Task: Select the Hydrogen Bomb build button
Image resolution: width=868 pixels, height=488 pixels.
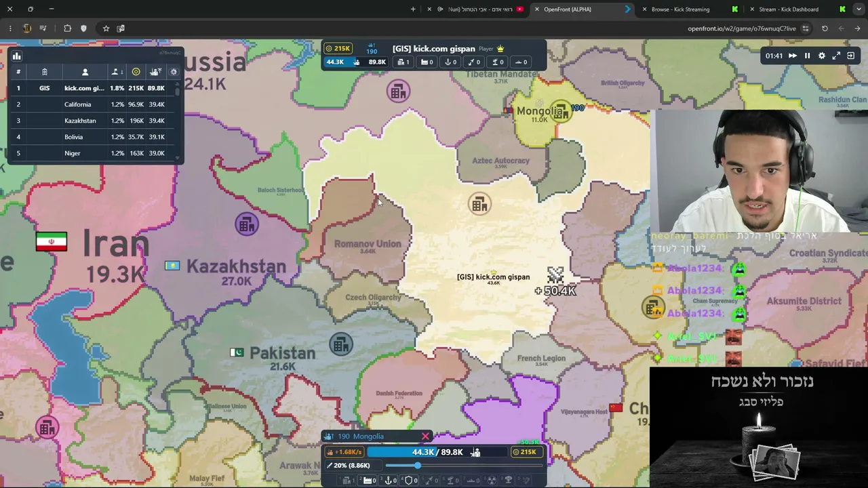Action: (509, 481)
